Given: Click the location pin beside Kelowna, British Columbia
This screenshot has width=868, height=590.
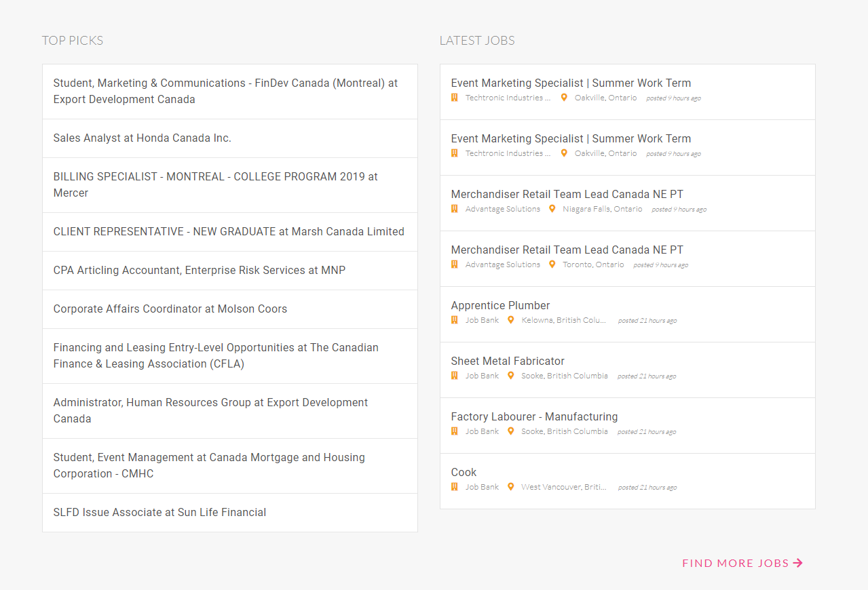Looking at the screenshot, I should [511, 320].
